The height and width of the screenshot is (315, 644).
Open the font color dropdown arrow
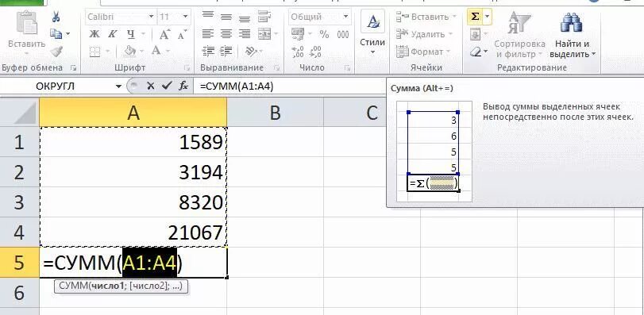pos(168,52)
